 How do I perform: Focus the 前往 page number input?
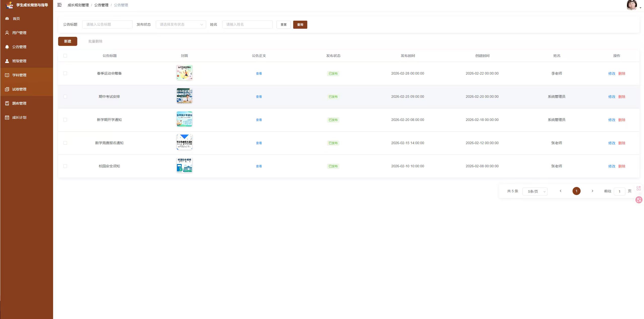click(x=620, y=192)
